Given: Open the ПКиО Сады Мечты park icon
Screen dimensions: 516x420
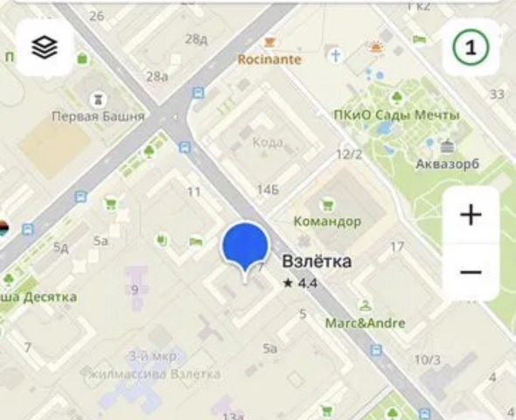Looking at the screenshot, I should tap(397, 98).
